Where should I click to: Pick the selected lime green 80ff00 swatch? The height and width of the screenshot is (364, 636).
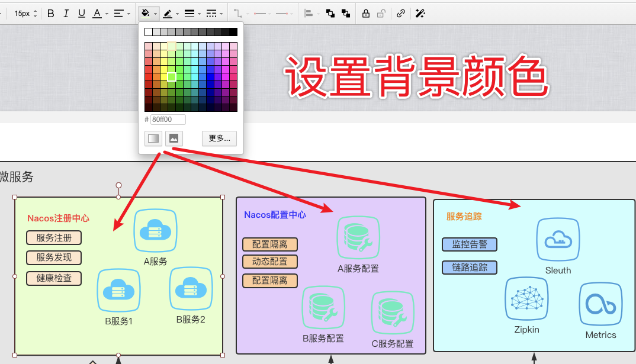(x=172, y=77)
